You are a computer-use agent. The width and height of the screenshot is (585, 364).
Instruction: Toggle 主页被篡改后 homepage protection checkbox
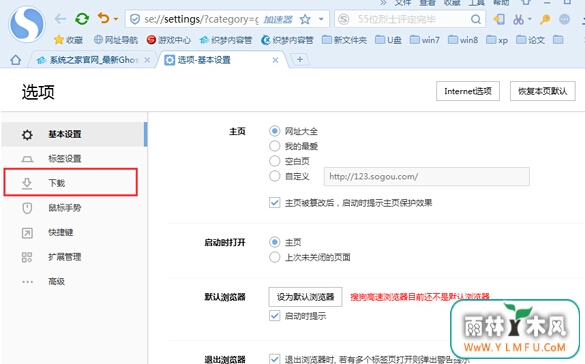click(x=275, y=203)
